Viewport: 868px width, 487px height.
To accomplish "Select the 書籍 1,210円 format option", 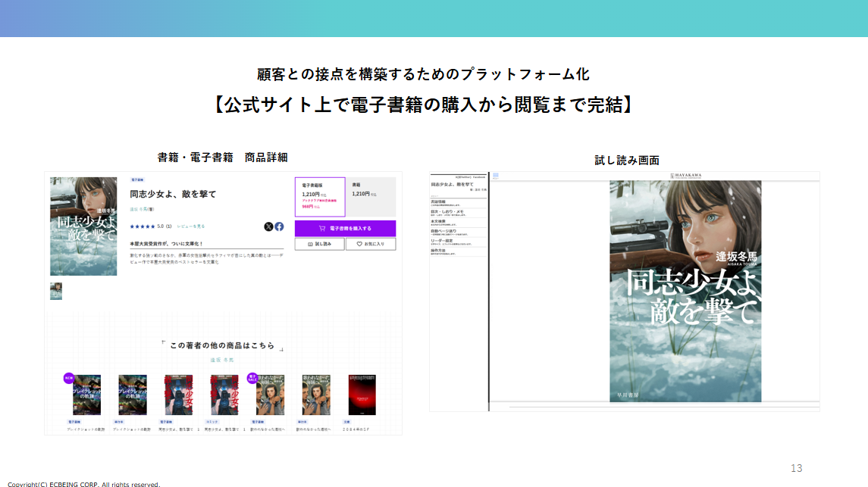I will click(371, 197).
